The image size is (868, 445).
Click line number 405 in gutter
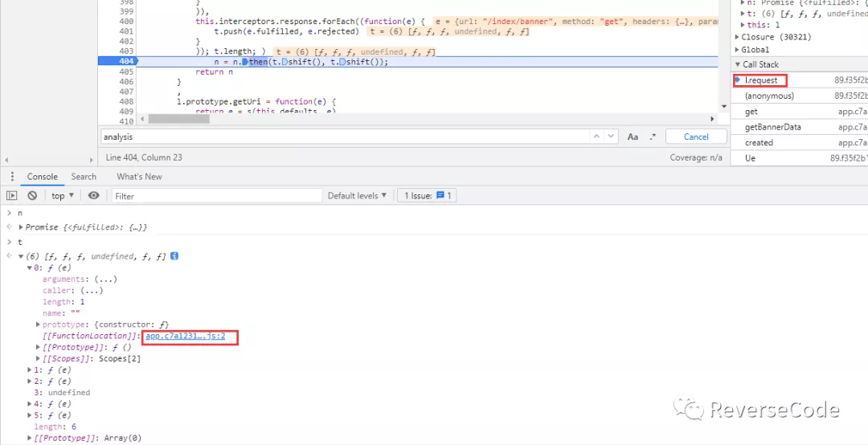[126, 72]
